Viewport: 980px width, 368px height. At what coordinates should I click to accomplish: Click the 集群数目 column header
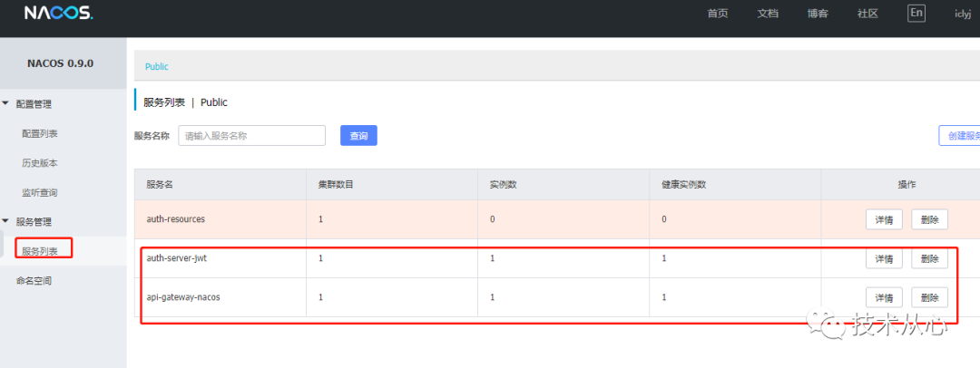[337, 184]
